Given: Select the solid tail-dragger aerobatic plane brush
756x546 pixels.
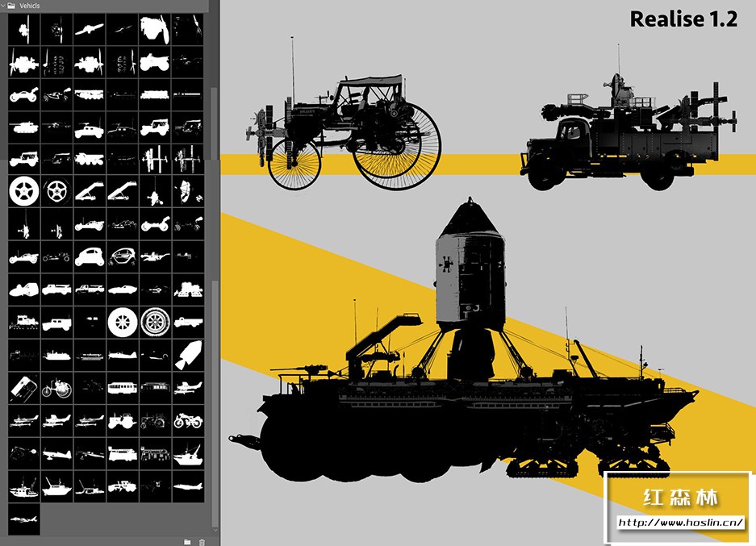Looking at the screenshot, I should click(x=56, y=453).
